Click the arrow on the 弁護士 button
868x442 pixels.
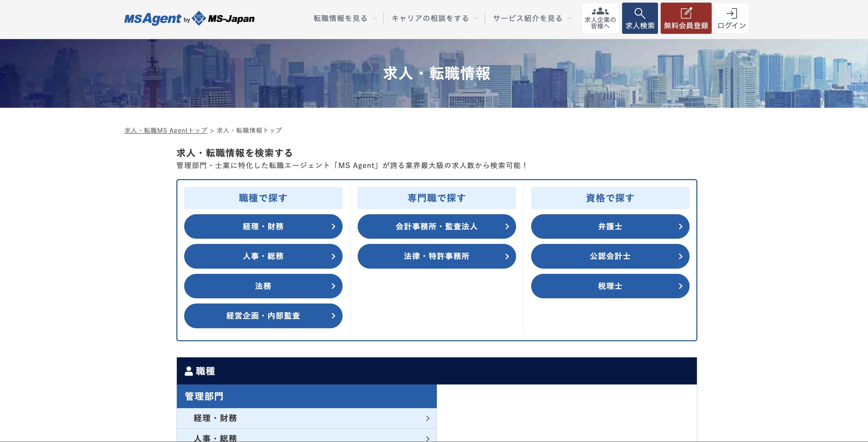click(680, 226)
